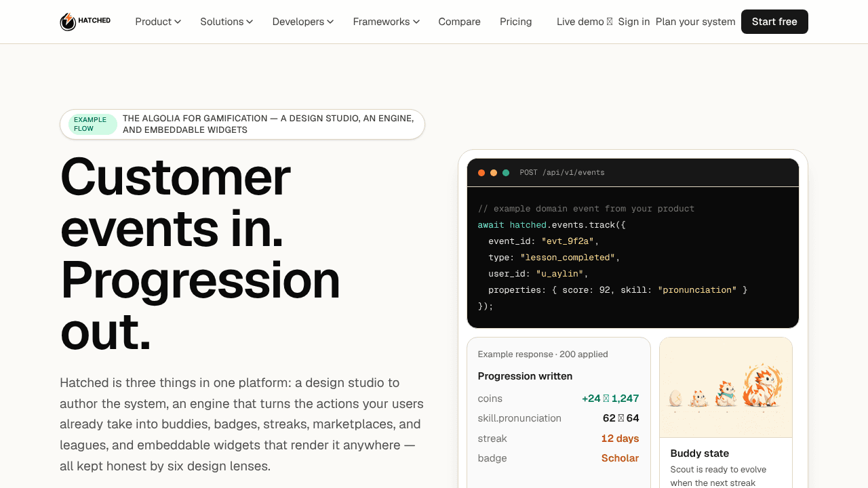
Task: Click the Progression written heading
Action: pyautogui.click(x=526, y=376)
